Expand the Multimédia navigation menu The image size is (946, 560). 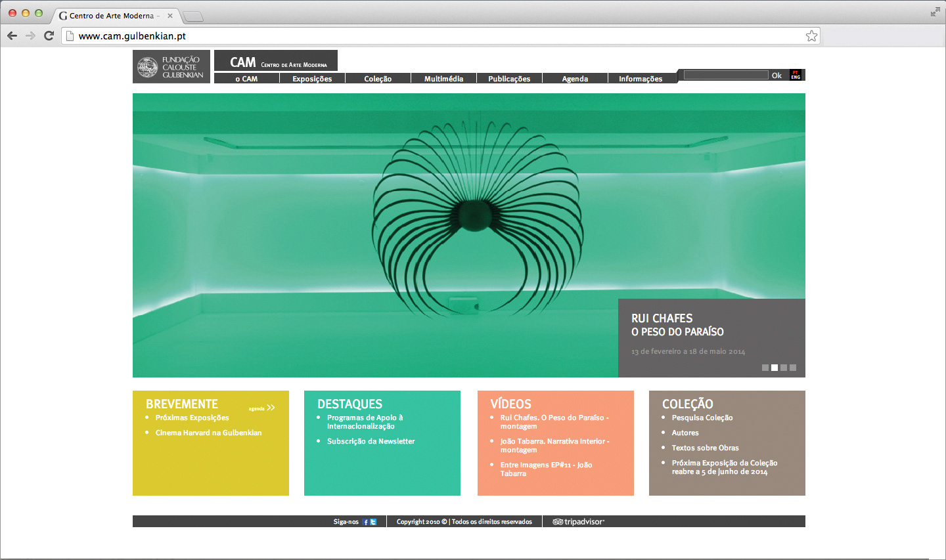click(443, 79)
